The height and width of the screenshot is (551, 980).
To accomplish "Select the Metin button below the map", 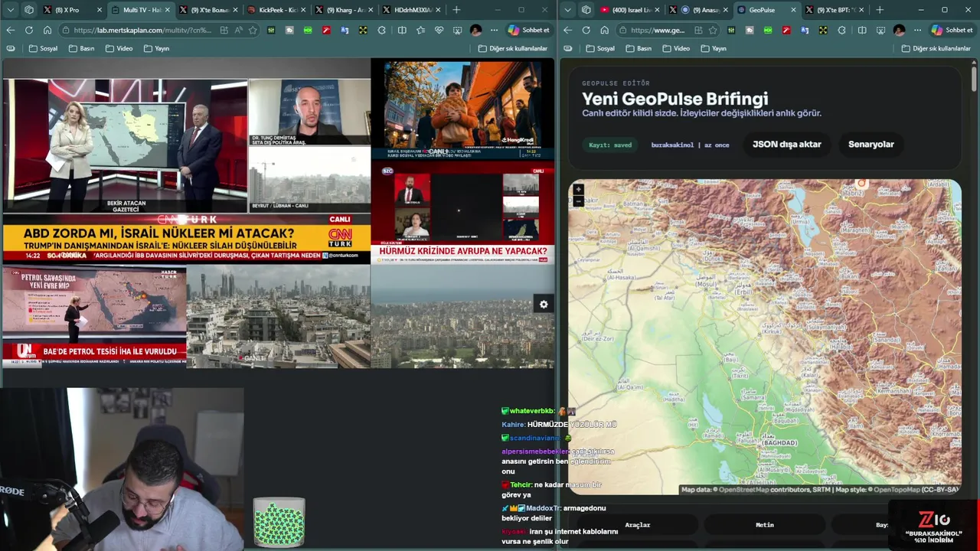I will point(764,525).
